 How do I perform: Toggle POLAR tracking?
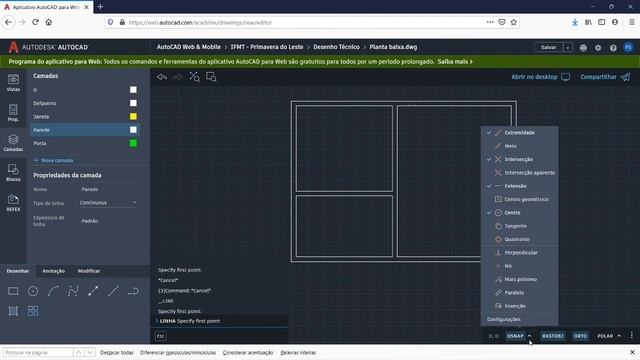pyautogui.click(x=605, y=336)
